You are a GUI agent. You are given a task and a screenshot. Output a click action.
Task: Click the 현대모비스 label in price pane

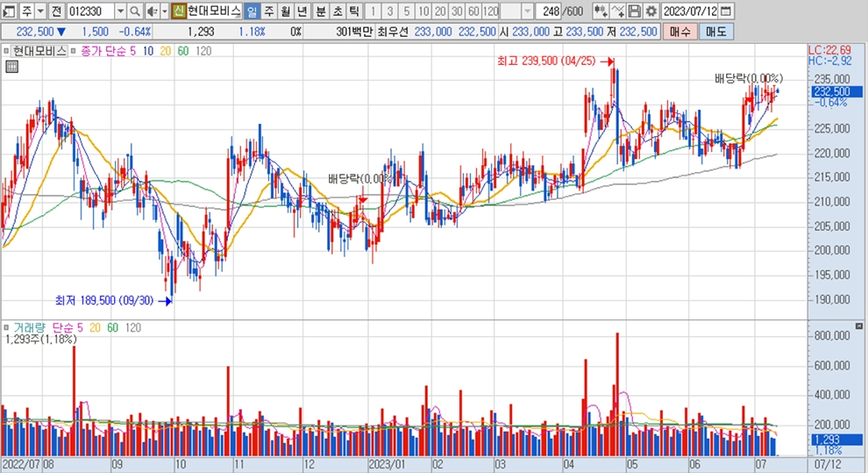pos(39,51)
